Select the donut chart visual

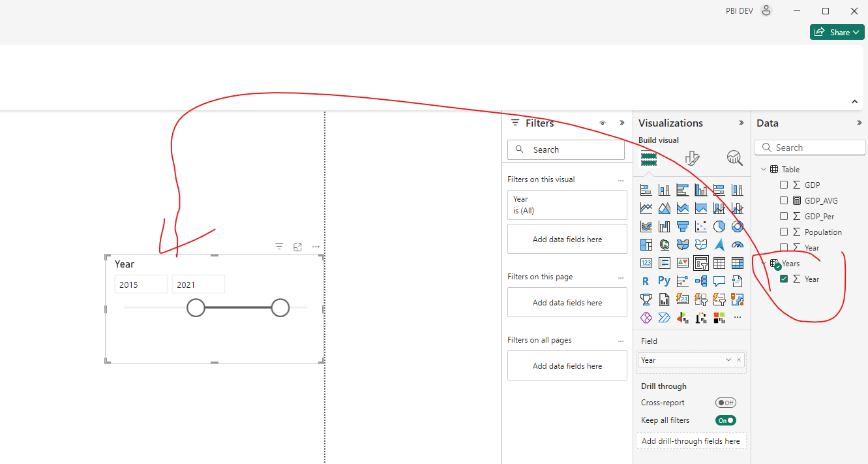pyautogui.click(x=738, y=226)
